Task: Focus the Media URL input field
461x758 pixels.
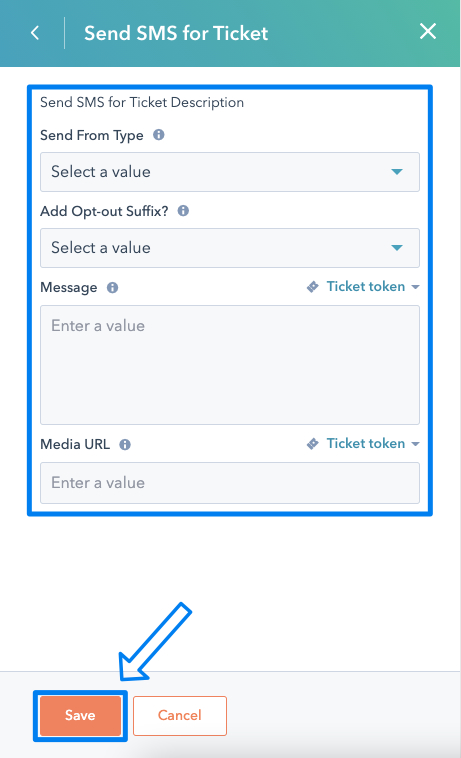Action: tap(230, 483)
